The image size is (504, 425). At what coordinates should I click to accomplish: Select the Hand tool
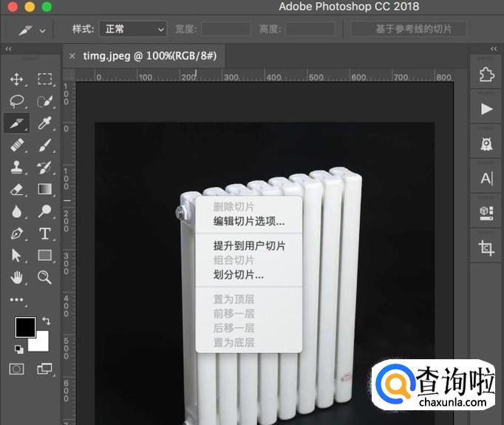coord(17,278)
